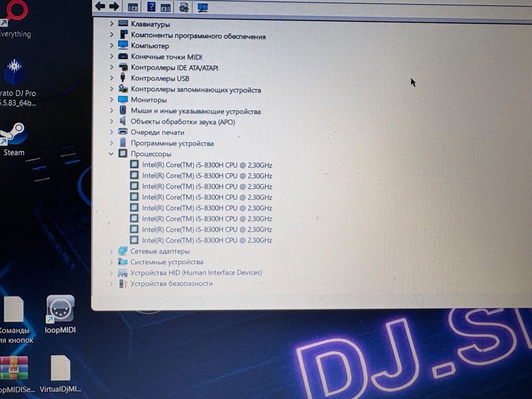Expand Объекты обработки звука (APO)

coord(111,121)
